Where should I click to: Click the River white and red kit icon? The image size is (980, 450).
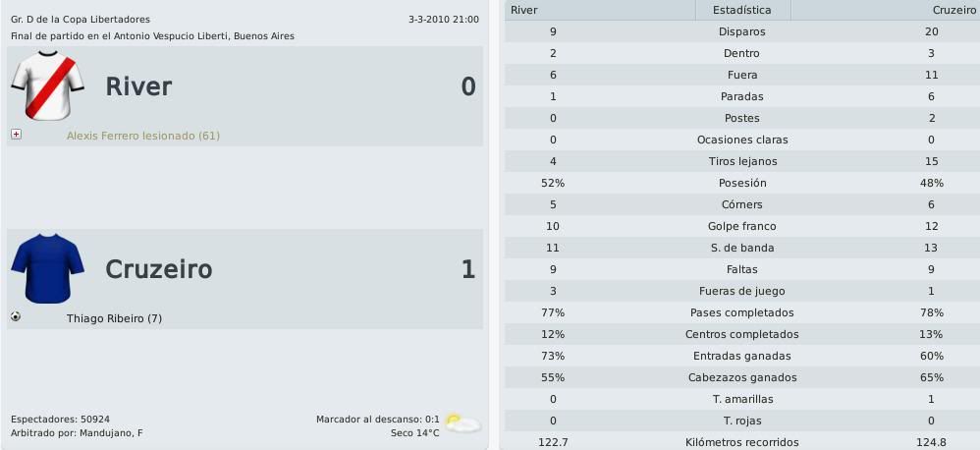47,85
